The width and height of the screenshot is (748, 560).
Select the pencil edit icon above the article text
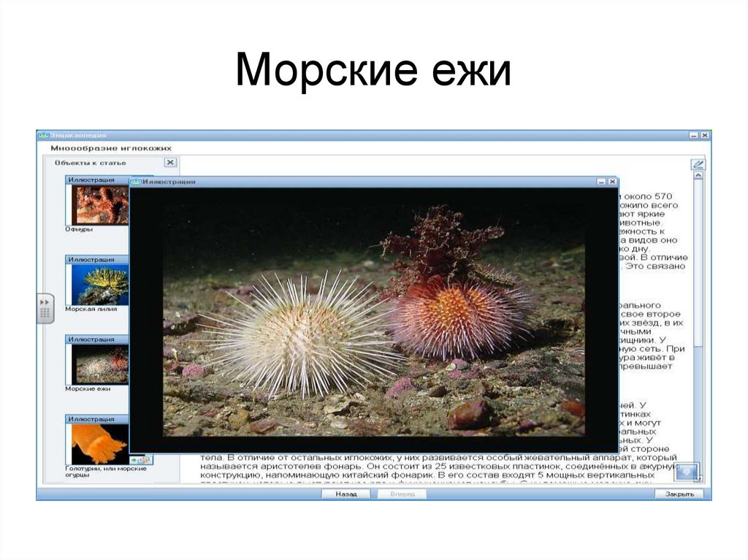(x=698, y=164)
